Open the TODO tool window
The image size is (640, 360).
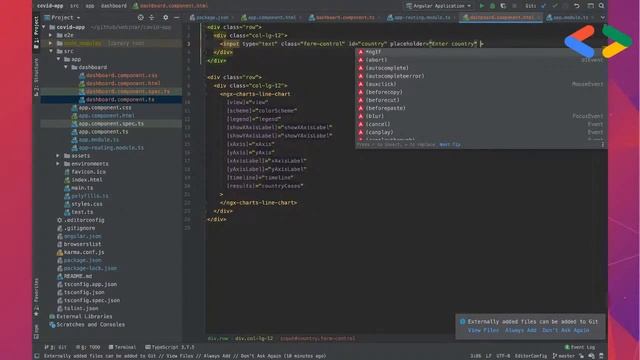coord(88,347)
